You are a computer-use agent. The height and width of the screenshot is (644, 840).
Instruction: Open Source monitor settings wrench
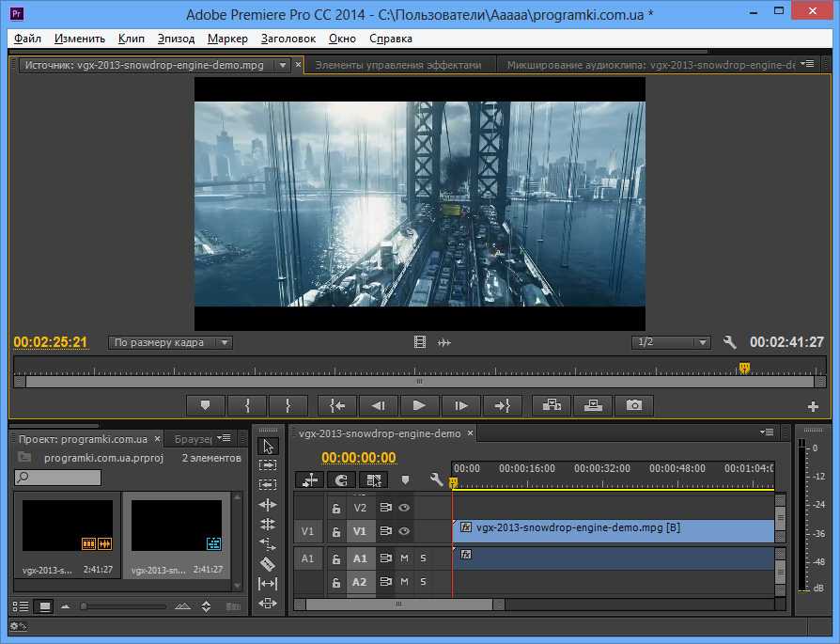(729, 342)
